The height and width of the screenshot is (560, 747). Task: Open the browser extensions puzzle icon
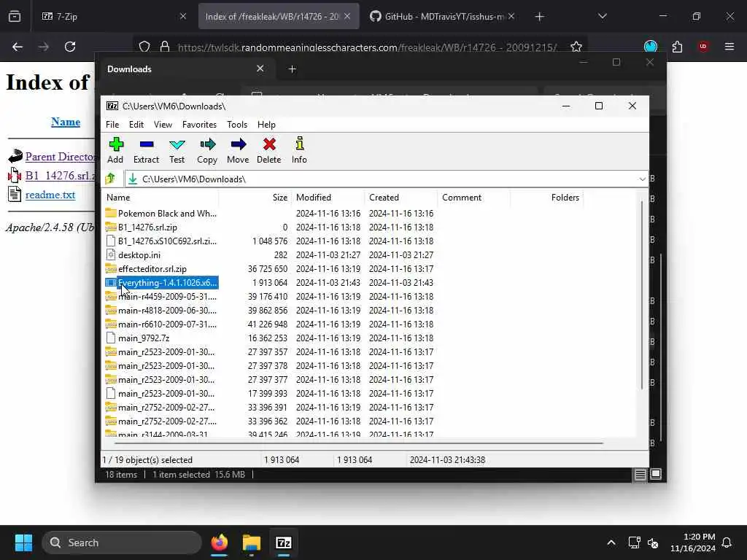click(x=677, y=47)
